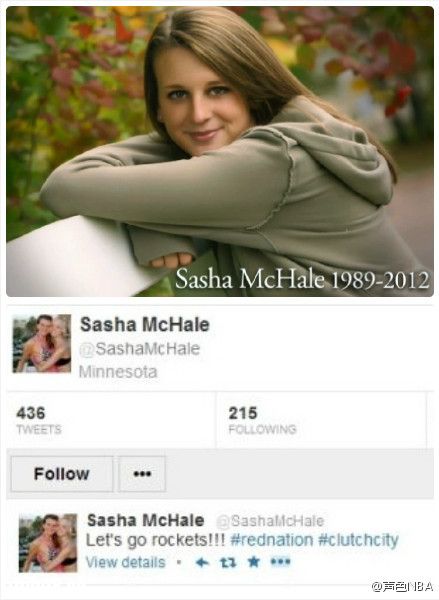The height and width of the screenshot is (600, 439).
Task: Click the Minnesota location text
Action: (x=118, y=372)
